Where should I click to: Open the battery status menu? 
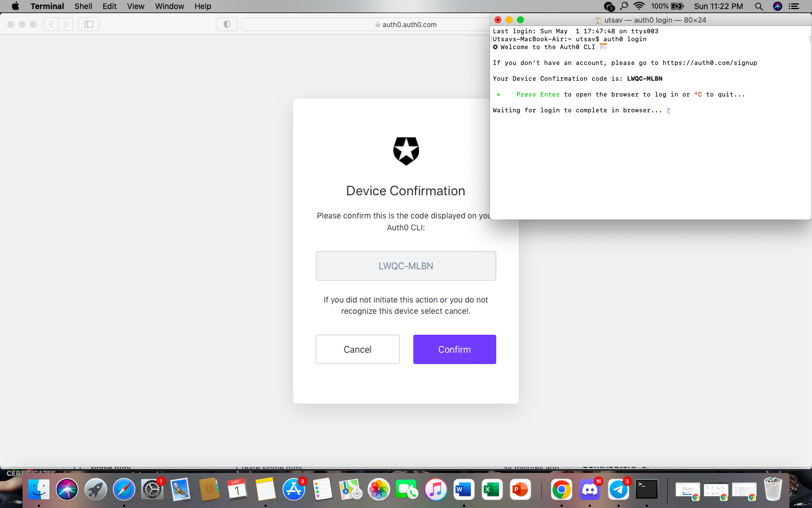click(668, 6)
